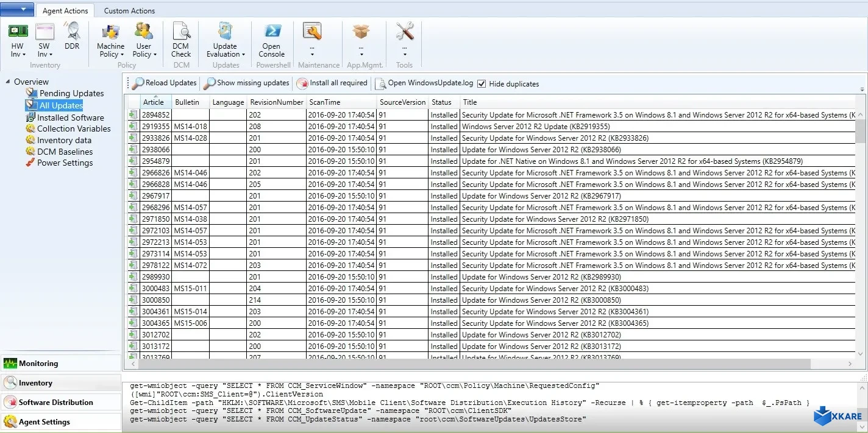868x433 pixels.
Task: Switch to the Agent Actions tab
Action: point(65,10)
